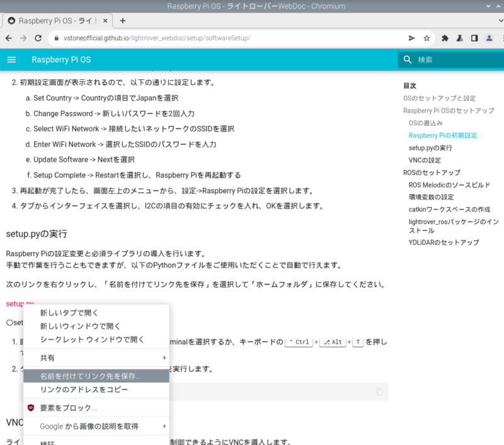This screenshot has height=445, width=504.
Task: Click the 目次 contents heading
Action: click(409, 86)
